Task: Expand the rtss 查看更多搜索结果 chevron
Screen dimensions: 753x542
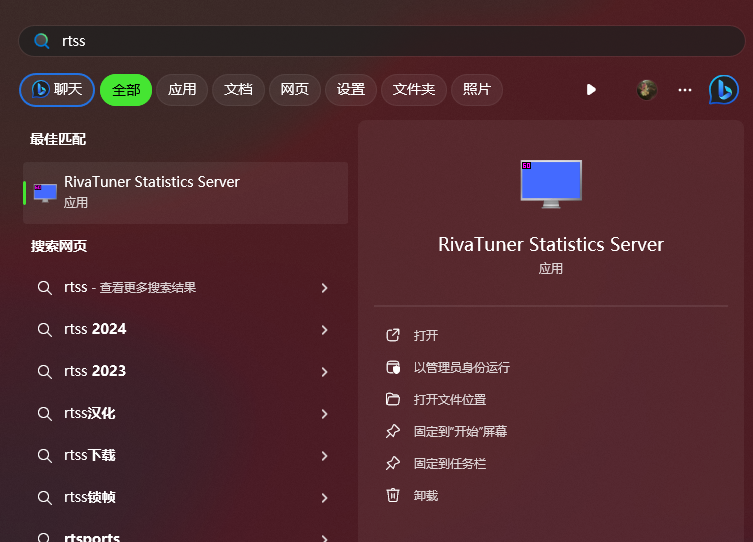Action: 325,288
